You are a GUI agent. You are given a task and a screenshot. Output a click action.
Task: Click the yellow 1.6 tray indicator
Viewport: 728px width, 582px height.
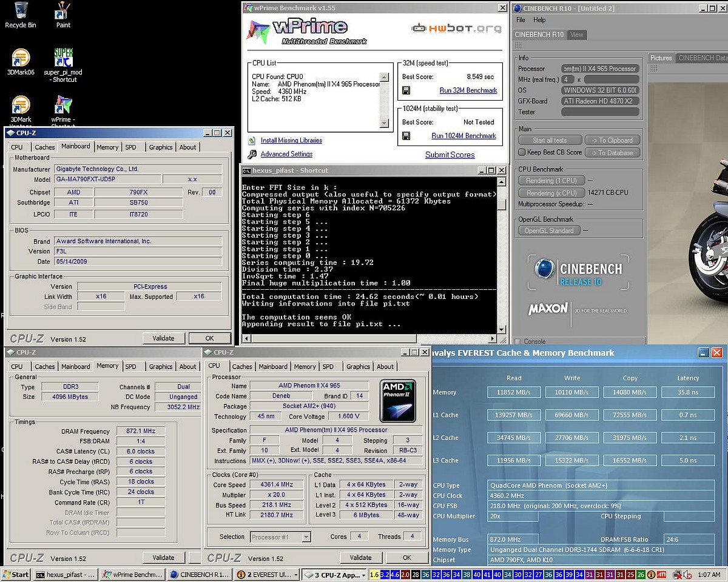pos(374,574)
